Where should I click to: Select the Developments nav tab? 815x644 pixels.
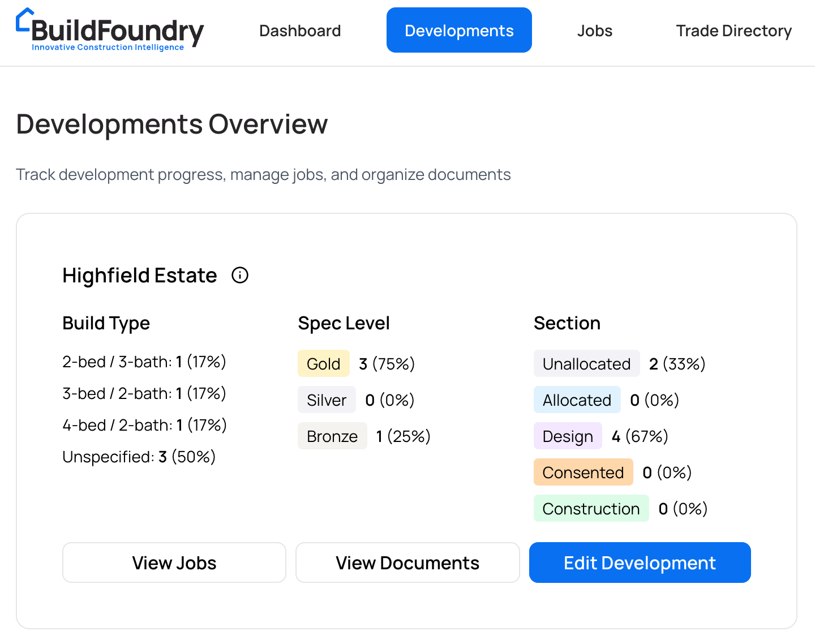[459, 31]
